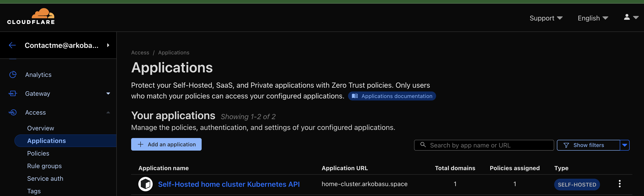Image resolution: width=644 pixels, height=196 pixels.
Task: Click the plus icon on Add application
Action: point(141,145)
